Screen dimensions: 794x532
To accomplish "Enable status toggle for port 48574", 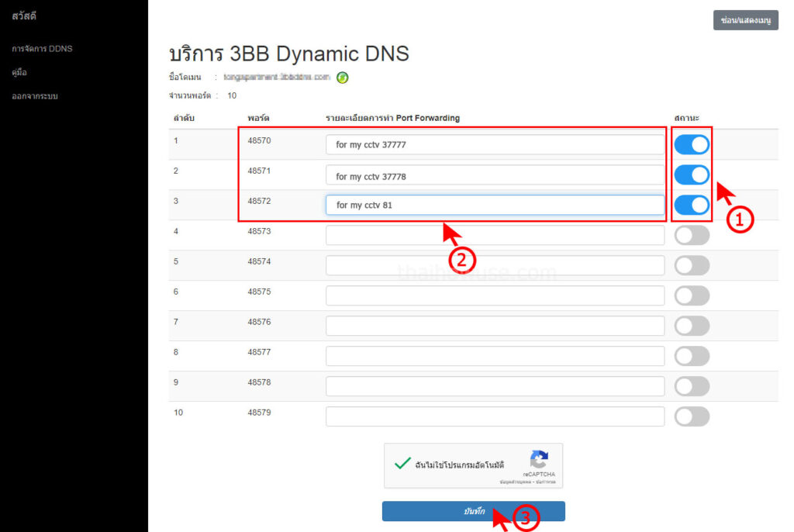I will pos(692,265).
